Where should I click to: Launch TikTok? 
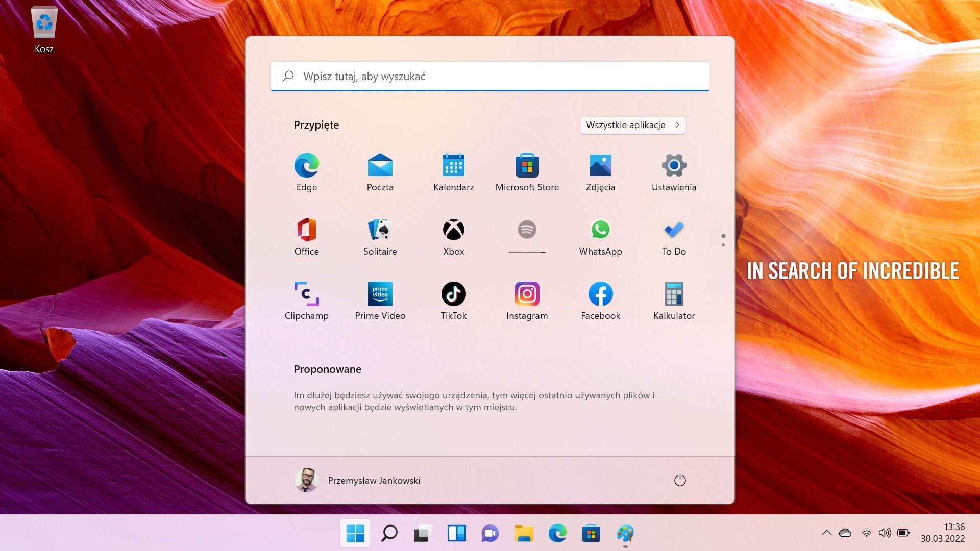(x=454, y=301)
